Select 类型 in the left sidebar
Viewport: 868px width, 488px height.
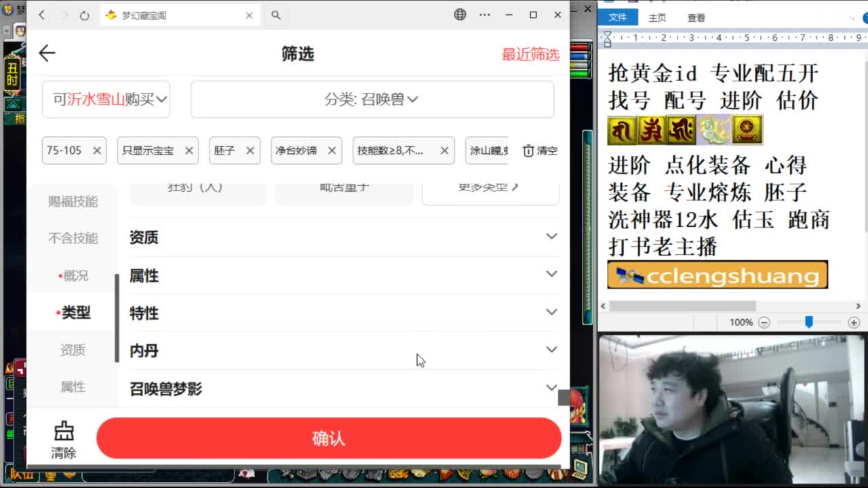(x=73, y=313)
